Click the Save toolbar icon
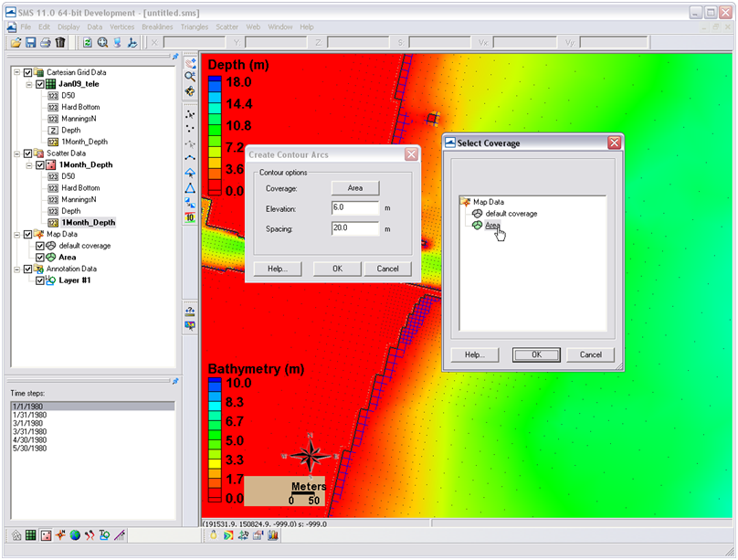Image resolution: width=738 pixels, height=560 pixels. click(x=30, y=43)
